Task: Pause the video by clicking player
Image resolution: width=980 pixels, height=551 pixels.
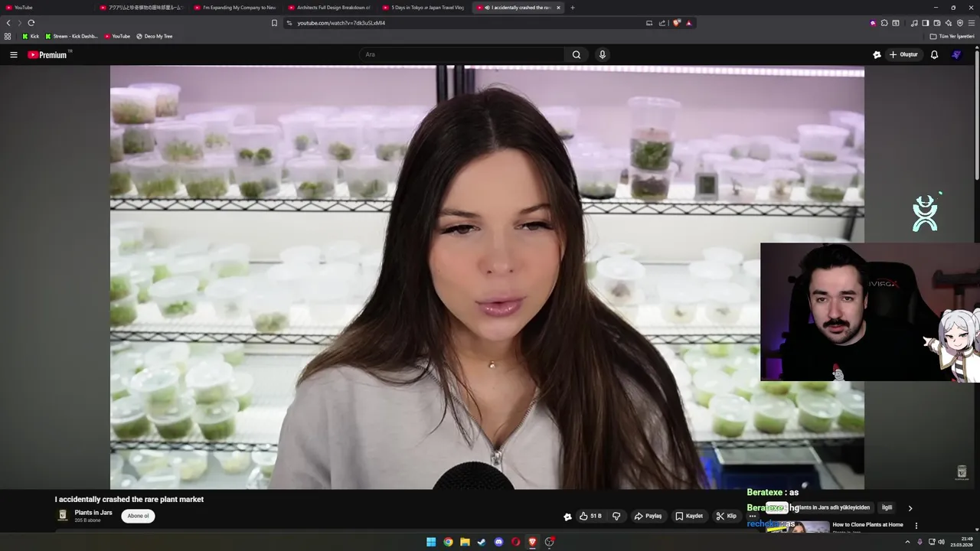Action: pyautogui.click(x=487, y=277)
